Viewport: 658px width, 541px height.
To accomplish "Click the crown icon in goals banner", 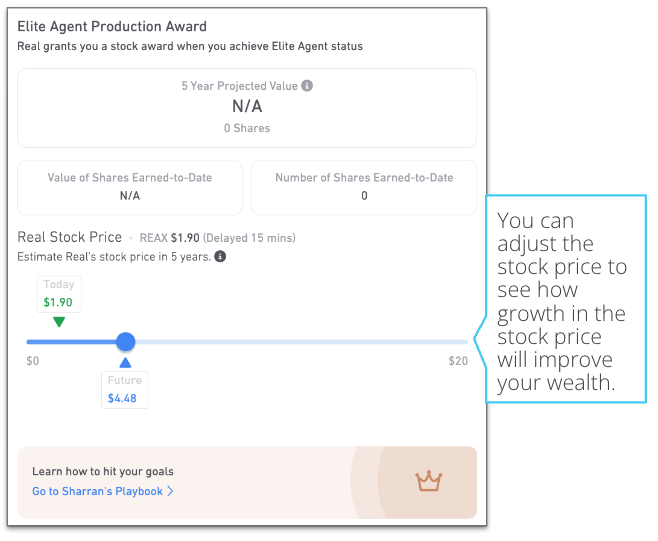I will 428,481.
